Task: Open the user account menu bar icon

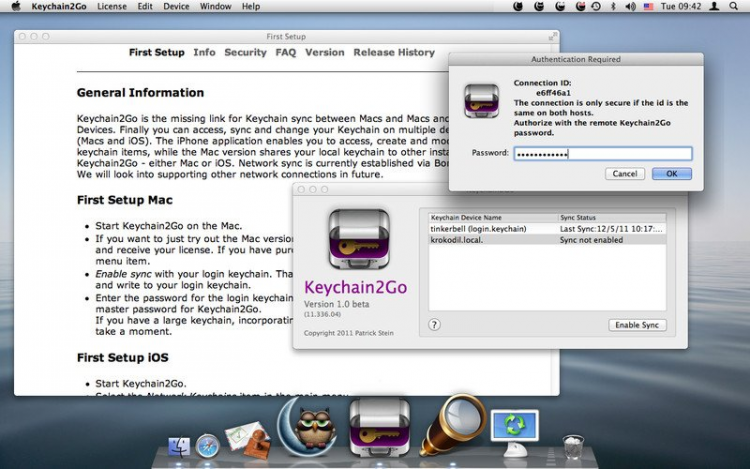Action: click(714, 6)
